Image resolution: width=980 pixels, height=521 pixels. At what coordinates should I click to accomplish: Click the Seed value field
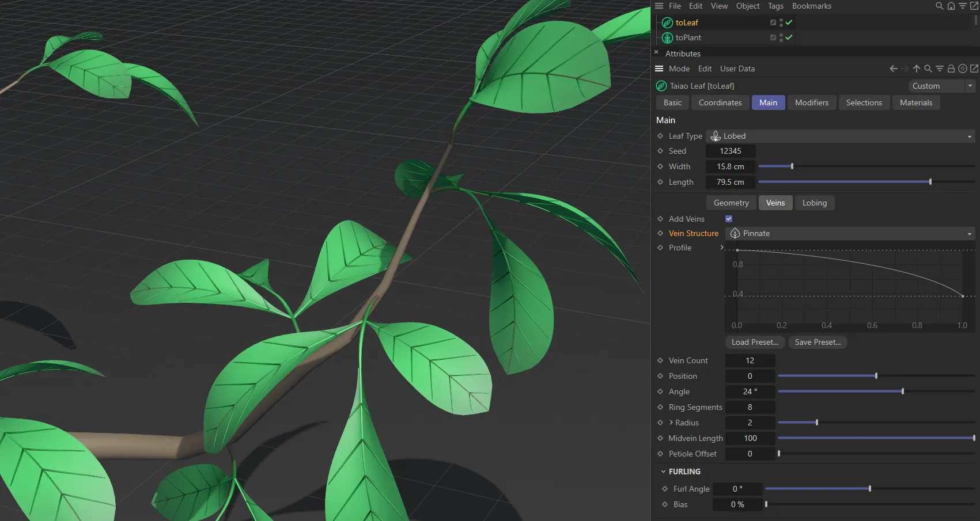[x=730, y=151]
